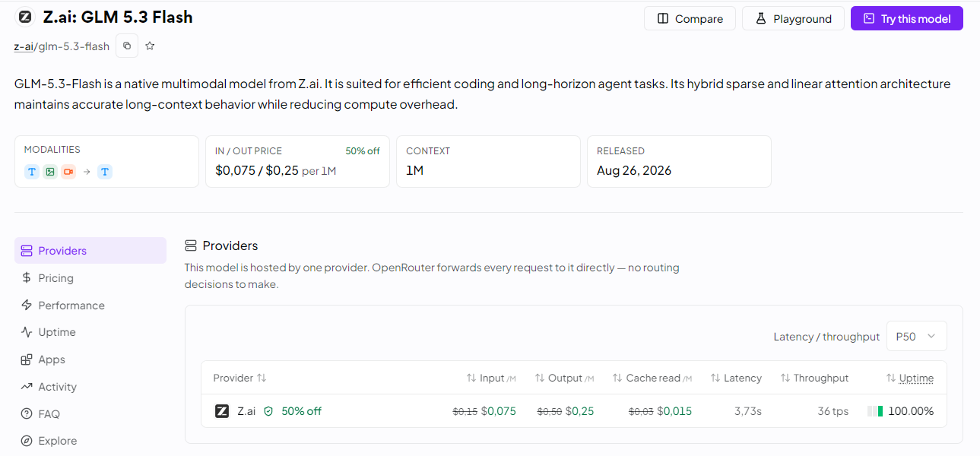This screenshot has height=456, width=980.
Task: Open the Explore section
Action: coord(90,441)
